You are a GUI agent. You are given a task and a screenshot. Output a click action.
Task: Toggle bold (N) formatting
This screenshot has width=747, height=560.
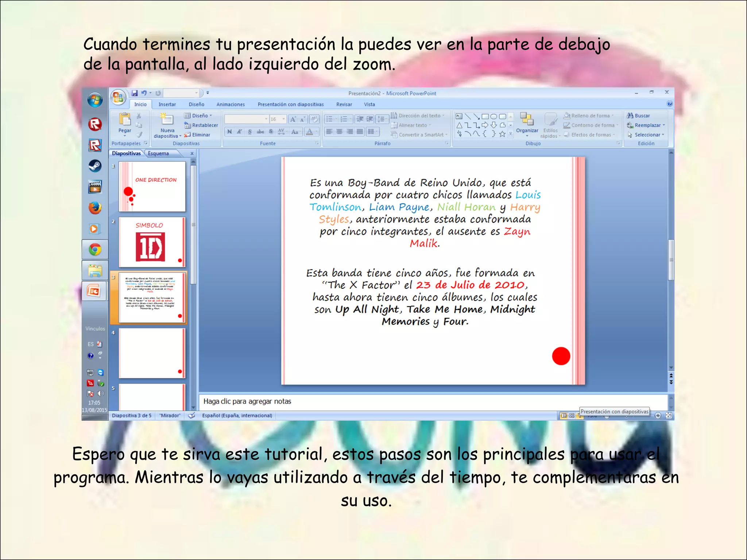tap(229, 132)
